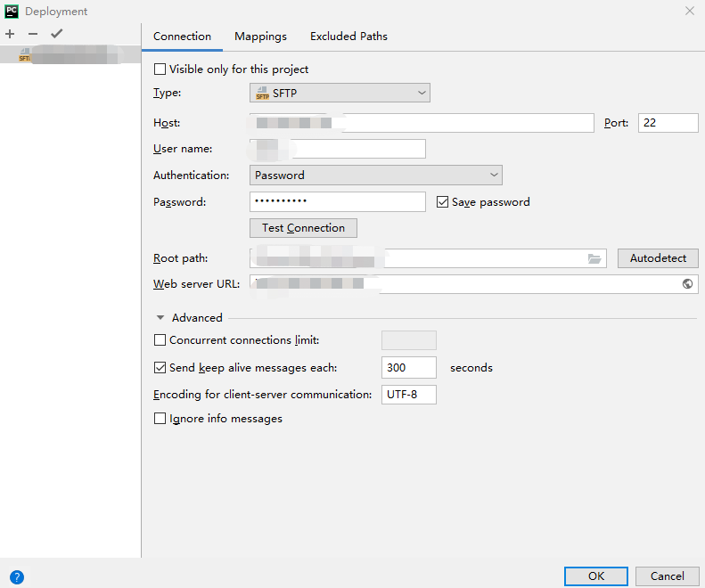
Task: Open web server URL in browser icon
Action: click(687, 283)
